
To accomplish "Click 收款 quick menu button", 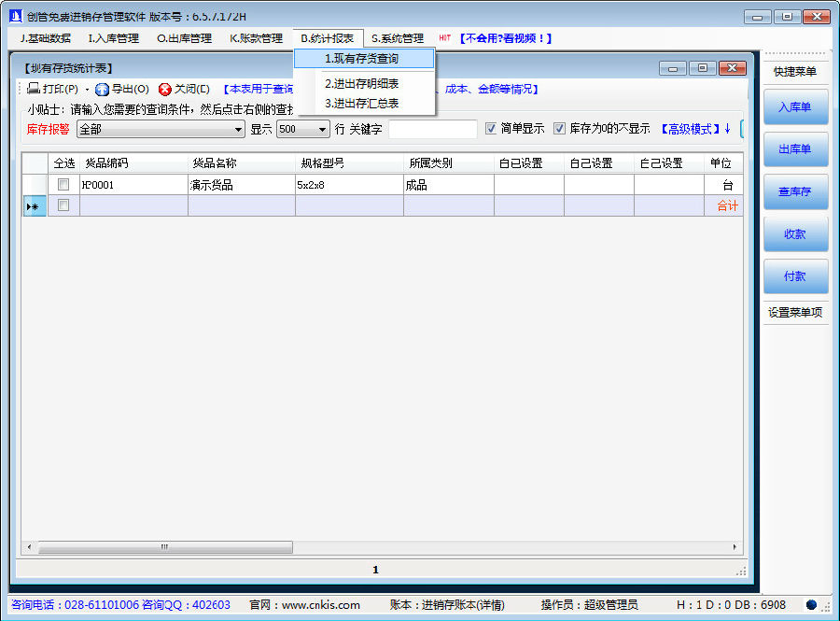I will point(795,234).
